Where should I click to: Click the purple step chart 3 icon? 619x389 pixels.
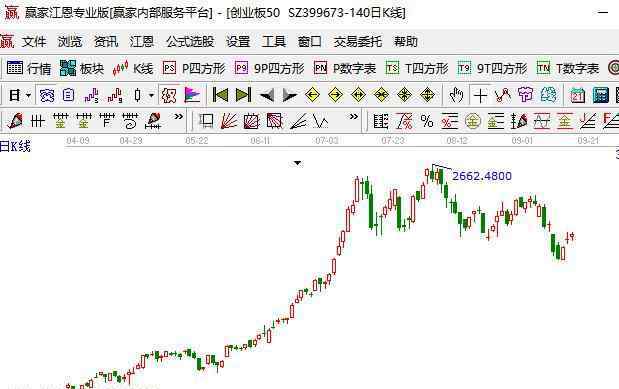pos(91,95)
